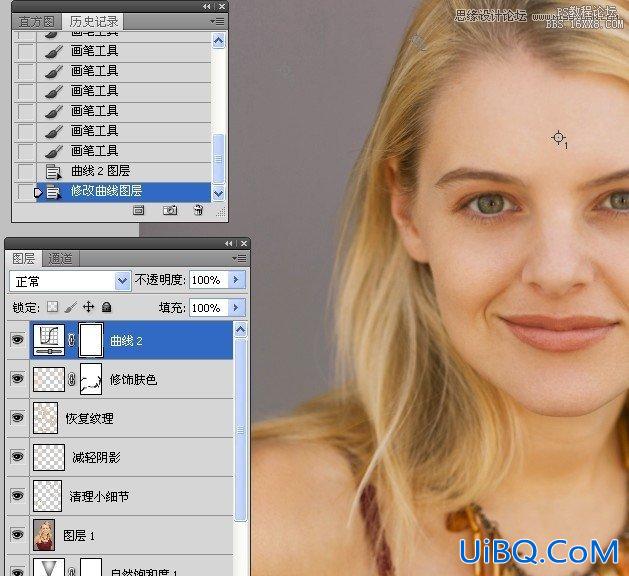Click the layer icon beside 修改曲线图层
Image resolution: width=629 pixels, height=576 pixels.
click(x=53, y=192)
